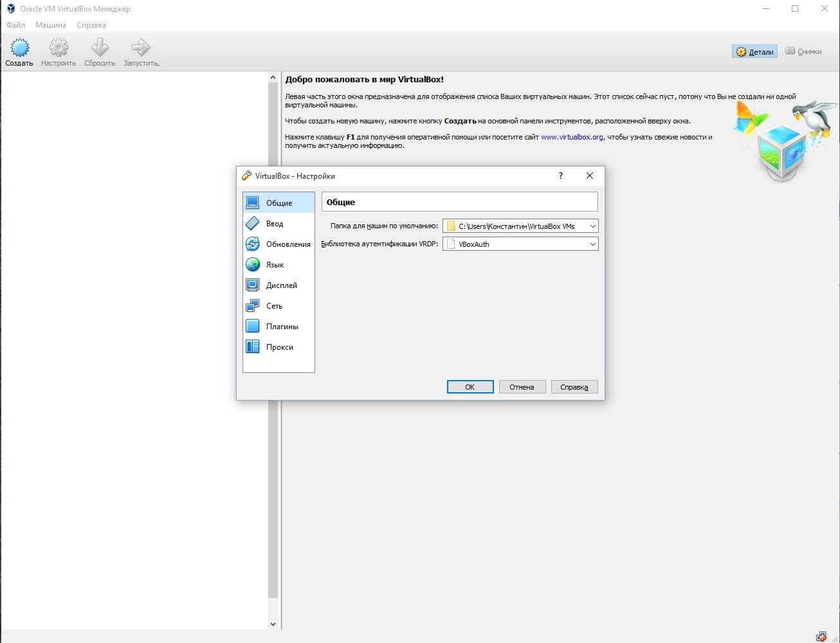This screenshot has width=840, height=643.
Task: Select the Ввод keyboard icon
Action: click(253, 223)
